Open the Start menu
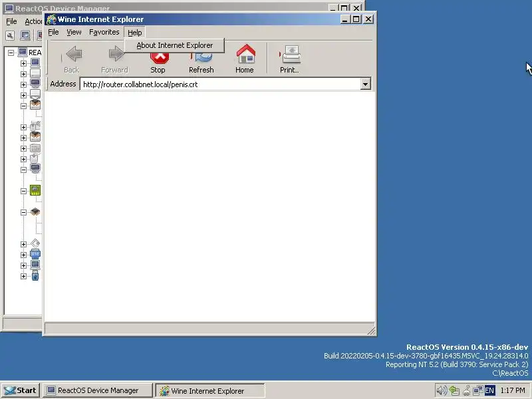 21,390
